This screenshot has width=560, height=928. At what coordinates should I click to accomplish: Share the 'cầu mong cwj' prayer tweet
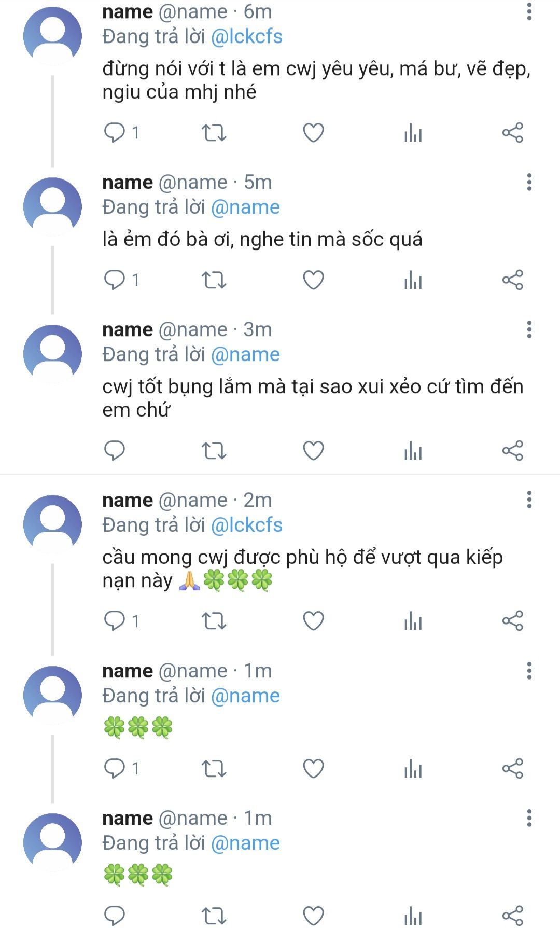tap(512, 621)
